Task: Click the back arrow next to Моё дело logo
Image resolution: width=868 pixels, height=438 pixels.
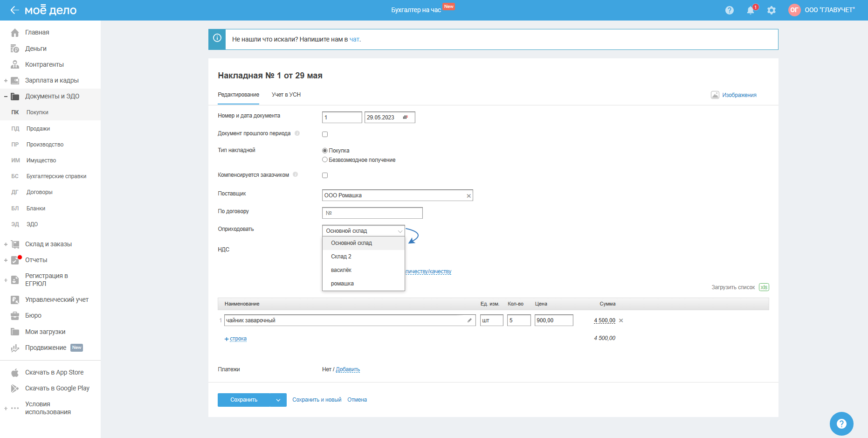Action: [x=14, y=10]
